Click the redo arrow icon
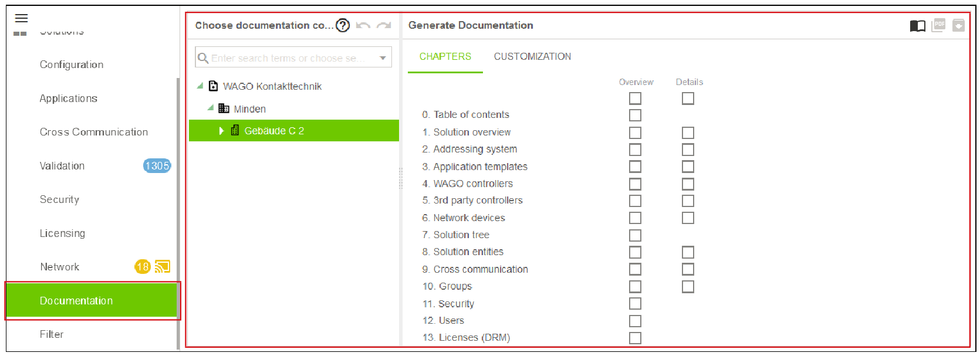980x356 pixels. coord(384,25)
